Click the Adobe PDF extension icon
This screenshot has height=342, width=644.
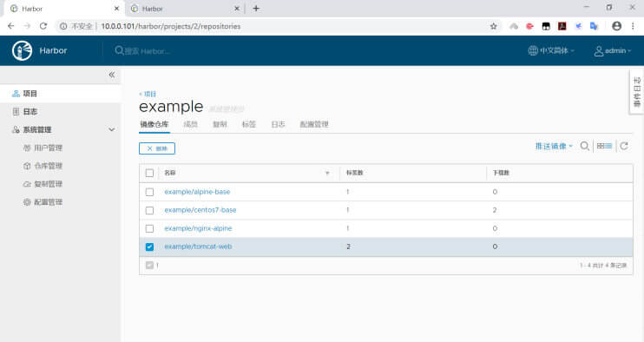click(x=562, y=26)
